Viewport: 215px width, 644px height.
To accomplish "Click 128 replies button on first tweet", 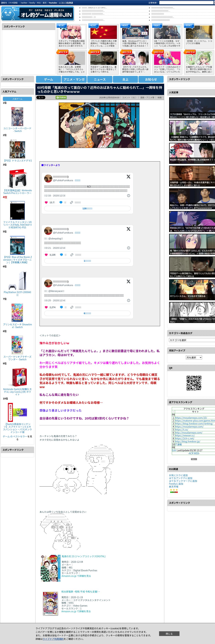I will pyautogui.click(x=87, y=208).
